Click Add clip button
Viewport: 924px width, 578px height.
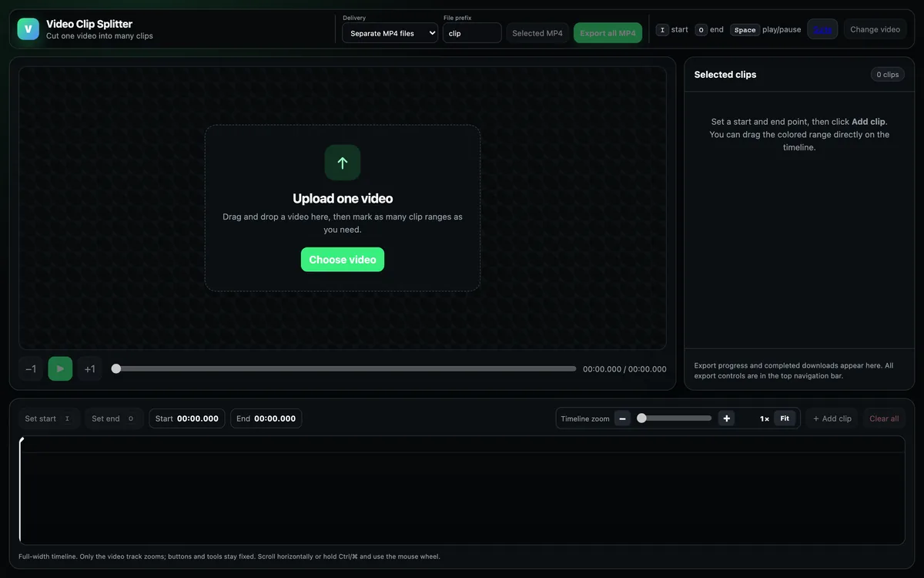pyautogui.click(x=832, y=418)
